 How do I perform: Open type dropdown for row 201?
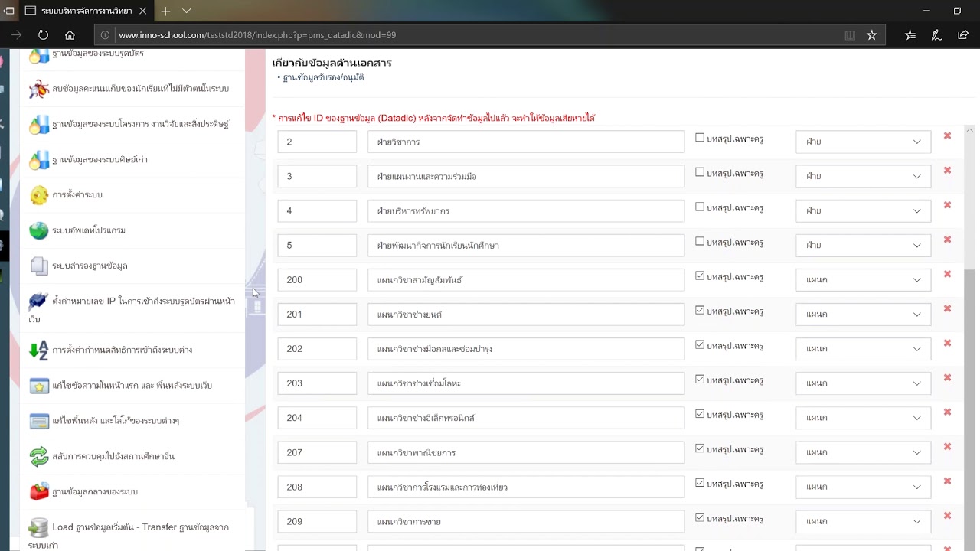[x=863, y=314]
